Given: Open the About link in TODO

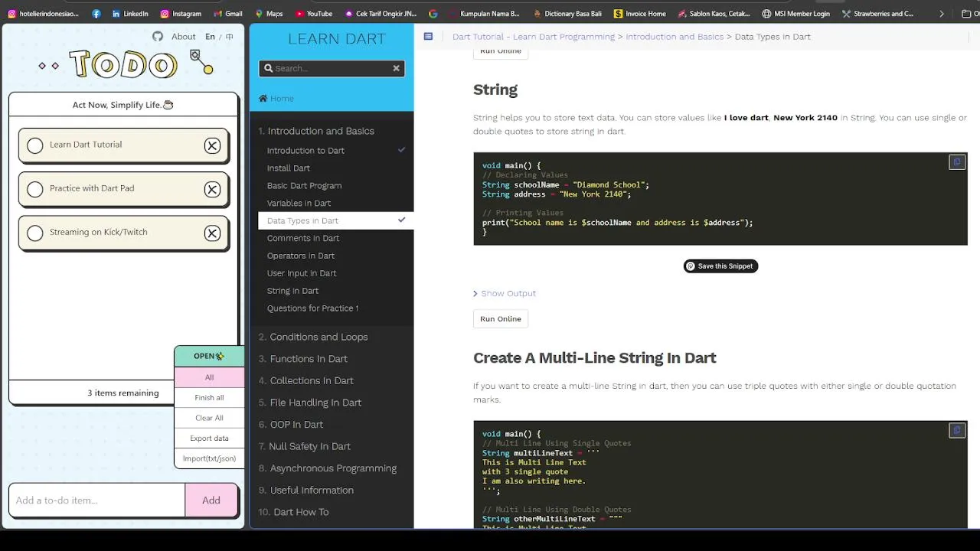Looking at the screenshot, I should (x=183, y=37).
